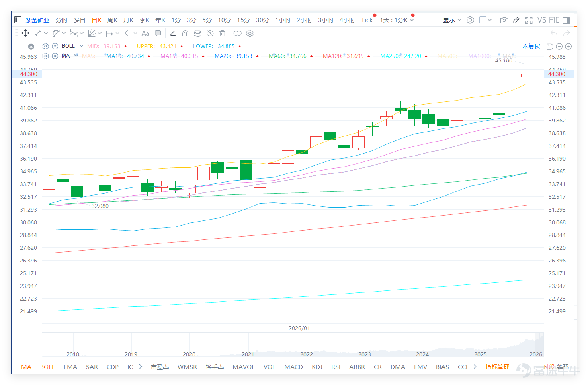
Task: Select the KDJ indicator tab
Action: pos(317,367)
